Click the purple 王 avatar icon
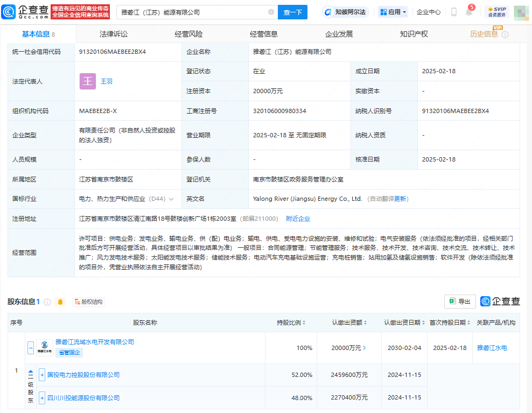 88,81
